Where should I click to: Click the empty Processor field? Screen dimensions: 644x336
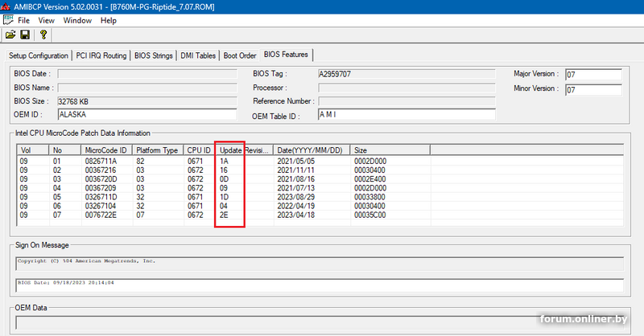coord(407,88)
